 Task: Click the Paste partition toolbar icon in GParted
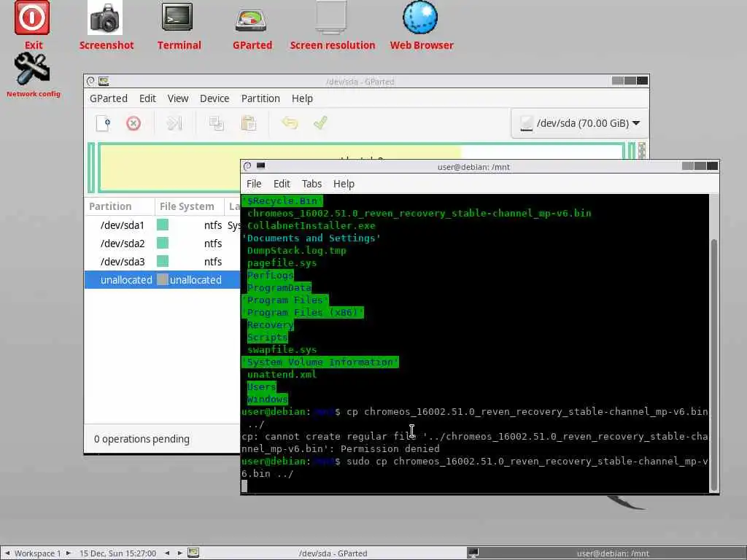[x=249, y=123]
